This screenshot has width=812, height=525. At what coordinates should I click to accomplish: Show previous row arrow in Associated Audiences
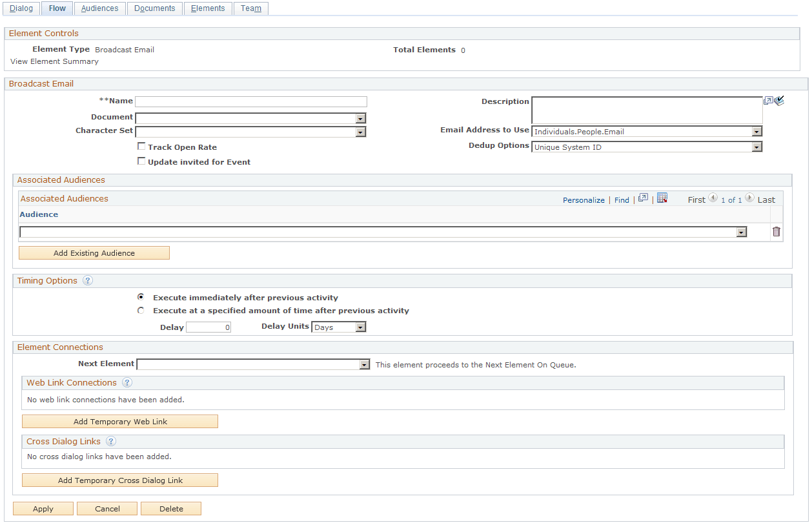[x=713, y=198]
